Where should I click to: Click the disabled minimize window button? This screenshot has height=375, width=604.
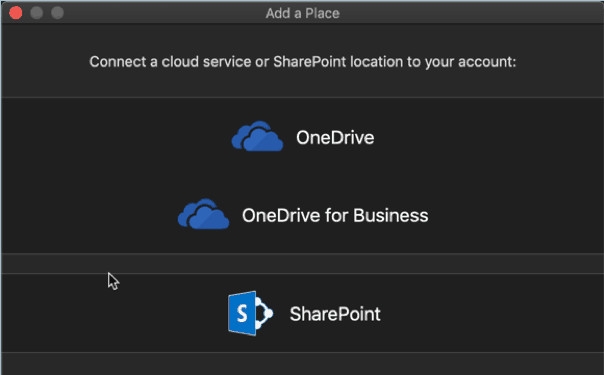click(x=37, y=13)
